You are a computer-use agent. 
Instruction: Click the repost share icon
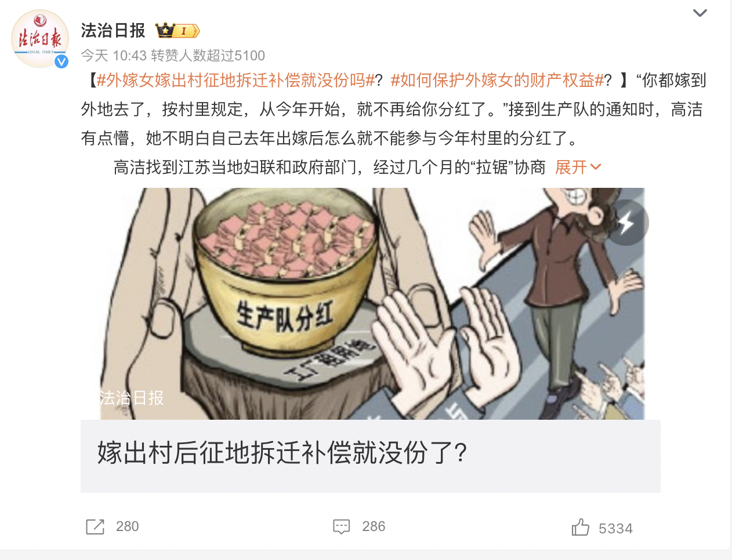point(95,526)
